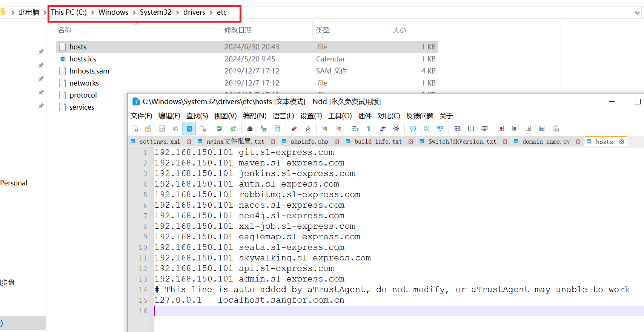Open find with the binoculars icon
Screen dimensions: 644x332
(x=250, y=129)
